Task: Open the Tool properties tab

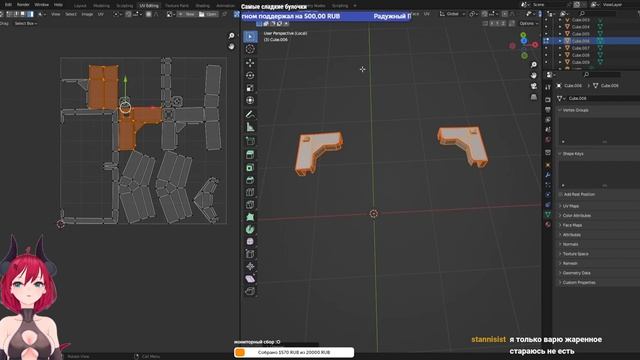Action: (548, 87)
